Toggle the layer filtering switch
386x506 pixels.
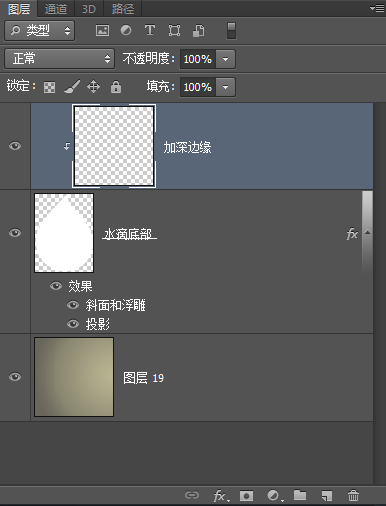tap(231, 31)
